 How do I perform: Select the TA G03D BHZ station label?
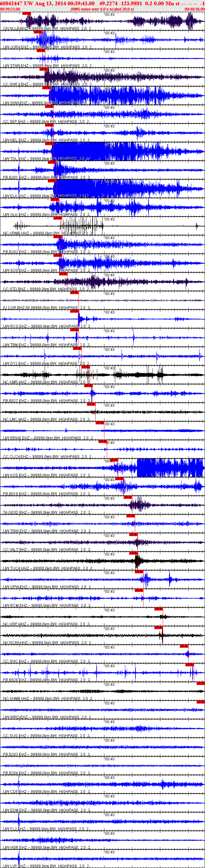pos(47,512)
